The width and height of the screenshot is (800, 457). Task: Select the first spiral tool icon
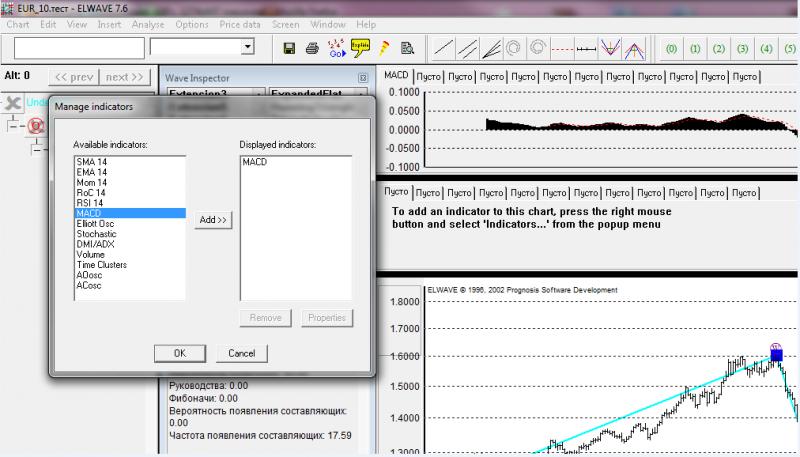click(x=513, y=49)
